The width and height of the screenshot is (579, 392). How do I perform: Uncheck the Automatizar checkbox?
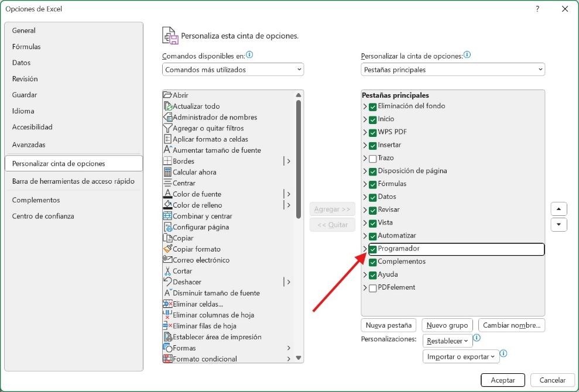click(372, 236)
